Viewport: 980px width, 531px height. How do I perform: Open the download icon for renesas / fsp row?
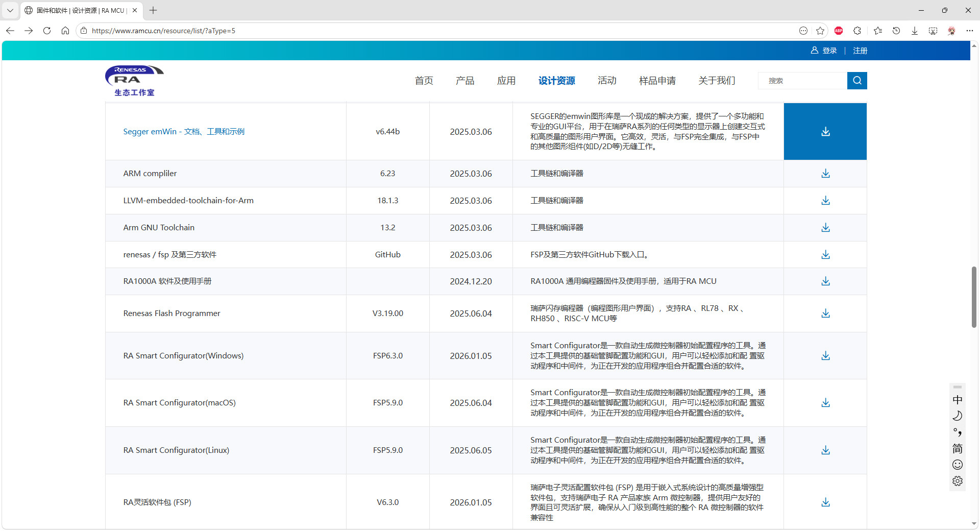825,255
